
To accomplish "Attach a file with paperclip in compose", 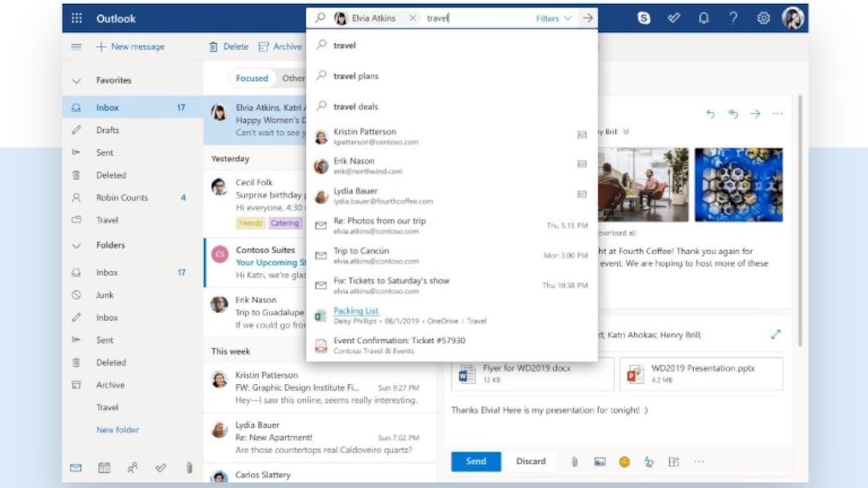I will point(574,462).
